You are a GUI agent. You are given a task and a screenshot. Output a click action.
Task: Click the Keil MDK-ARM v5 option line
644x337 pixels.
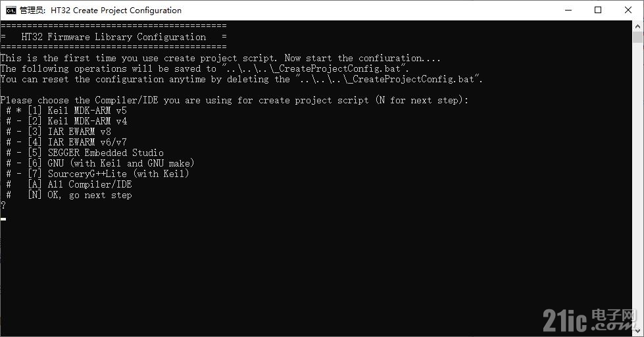click(66, 111)
